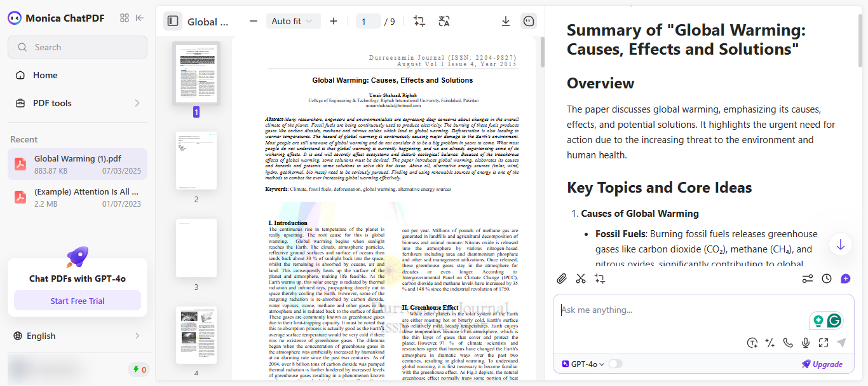Click the text prompt T icon

tap(752, 343)
